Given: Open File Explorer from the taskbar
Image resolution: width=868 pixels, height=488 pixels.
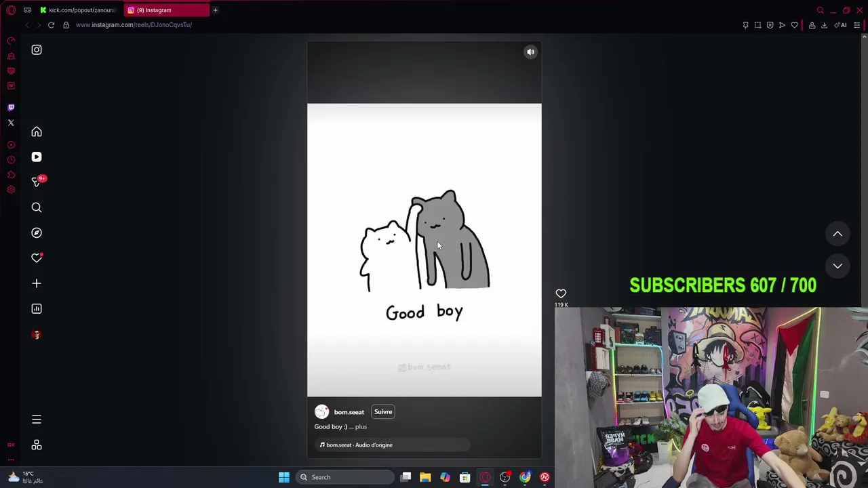Looking at the screenshot, I should [x=425, y=477].
